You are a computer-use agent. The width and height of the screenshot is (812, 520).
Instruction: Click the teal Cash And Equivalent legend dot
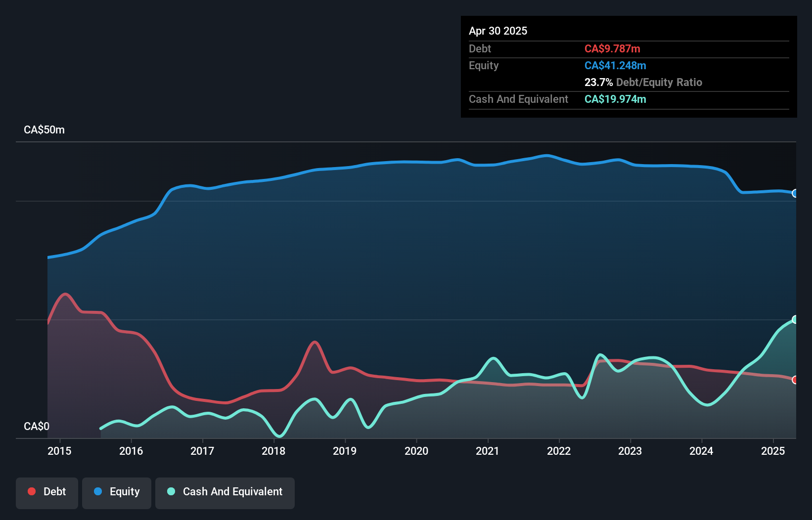pos(171,491)
